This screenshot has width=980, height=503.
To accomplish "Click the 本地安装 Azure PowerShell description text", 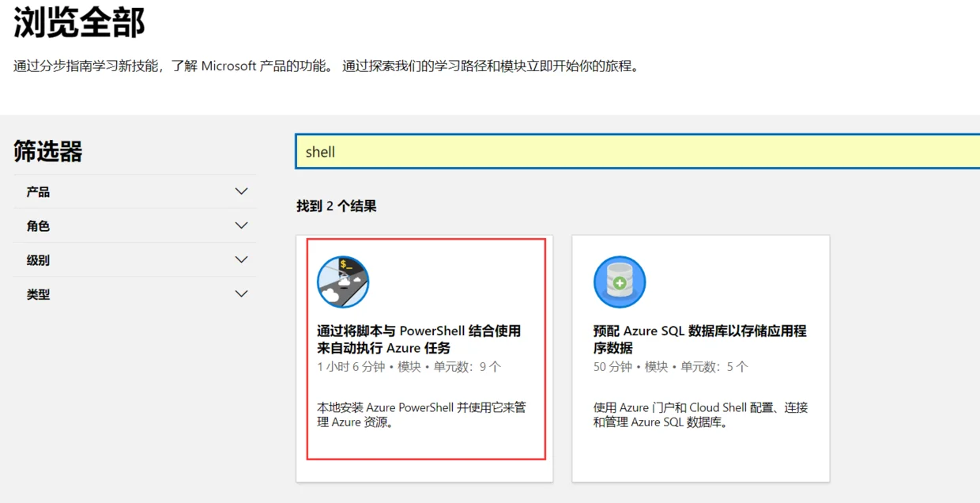I will [x=421, y=414].
